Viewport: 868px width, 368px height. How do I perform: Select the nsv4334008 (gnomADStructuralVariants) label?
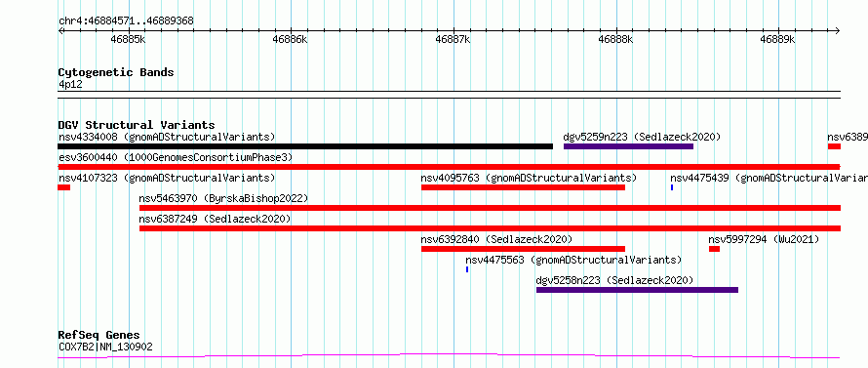click(x=167, y=137)
